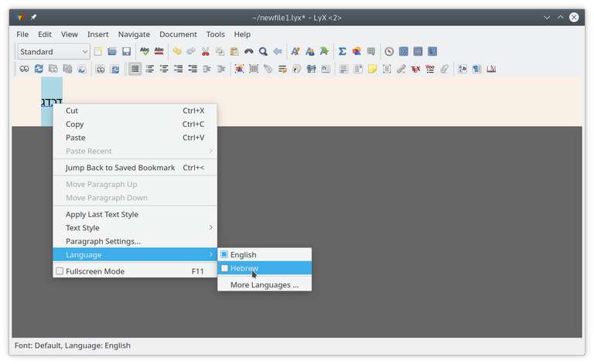Image resolution: width=594 pixels, height=364 pixels.
Task: Apply emphasized style icon
Action: (x=295, y=52)
